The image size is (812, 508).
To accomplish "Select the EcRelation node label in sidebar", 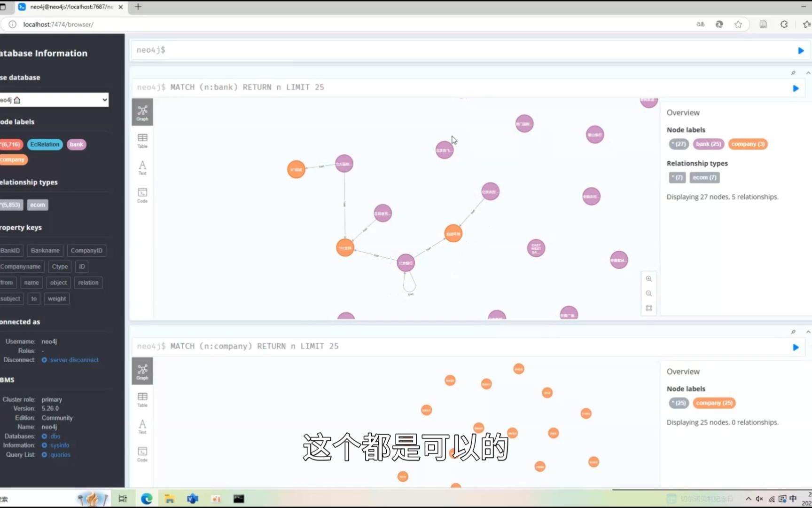I will pyautogui.click(x=45, y=144).
